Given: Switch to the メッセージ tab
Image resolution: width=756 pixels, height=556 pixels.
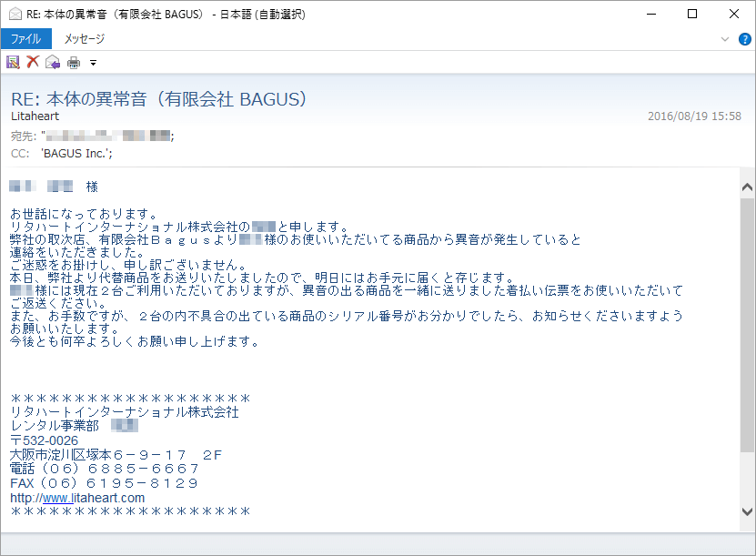Looking at the screenshot, I should click(x=85, y=38).
